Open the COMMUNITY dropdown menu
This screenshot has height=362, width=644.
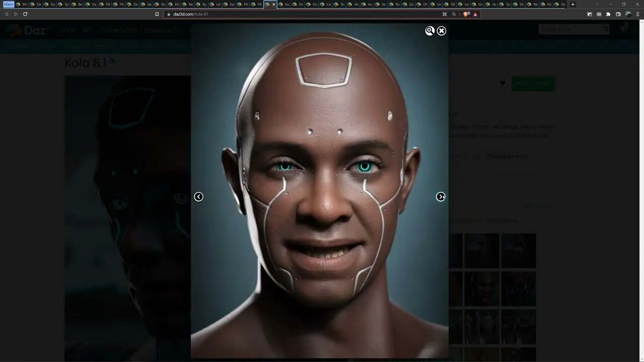click(164, 31)
